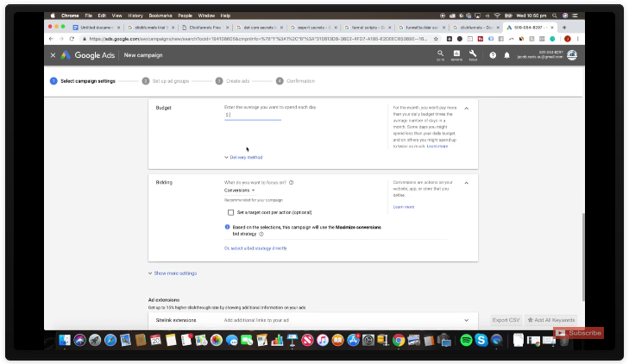Image resolution: width=629 pixels, height=364 pixels.
Task: Switch to the 'expert secrets' browser tab
Action: pyautogui.click(x=314, y=28)
